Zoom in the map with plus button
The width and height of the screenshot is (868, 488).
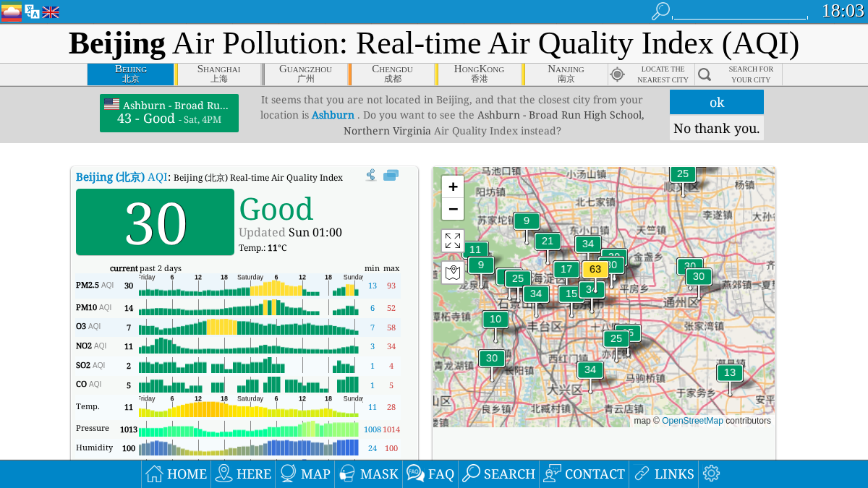click(x=453, y=187)
